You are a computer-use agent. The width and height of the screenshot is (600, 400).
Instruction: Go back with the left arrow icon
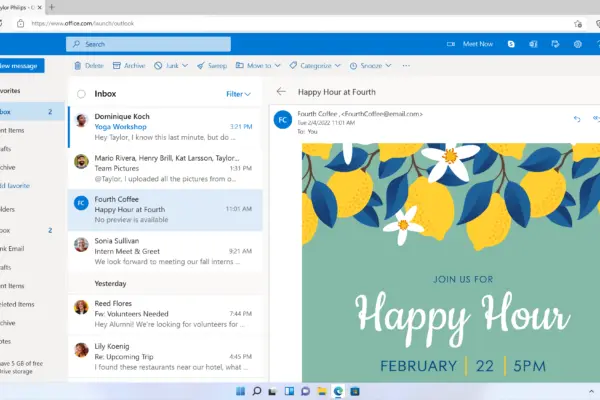(x=281, y=91)
